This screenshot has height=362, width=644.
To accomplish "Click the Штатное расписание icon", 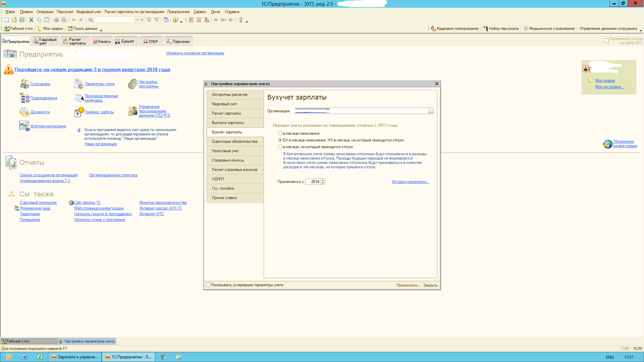I will (24, 126).
